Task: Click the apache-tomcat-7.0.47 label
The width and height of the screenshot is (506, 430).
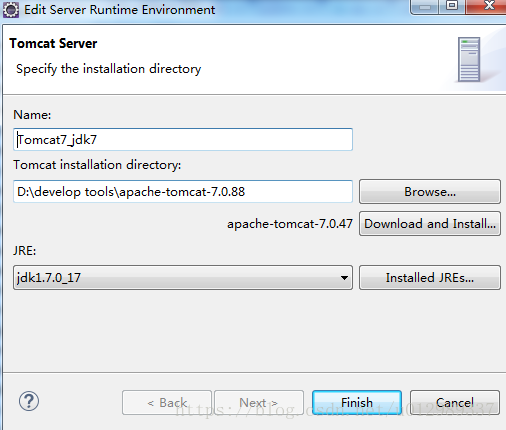Action: tap(290, 224)
